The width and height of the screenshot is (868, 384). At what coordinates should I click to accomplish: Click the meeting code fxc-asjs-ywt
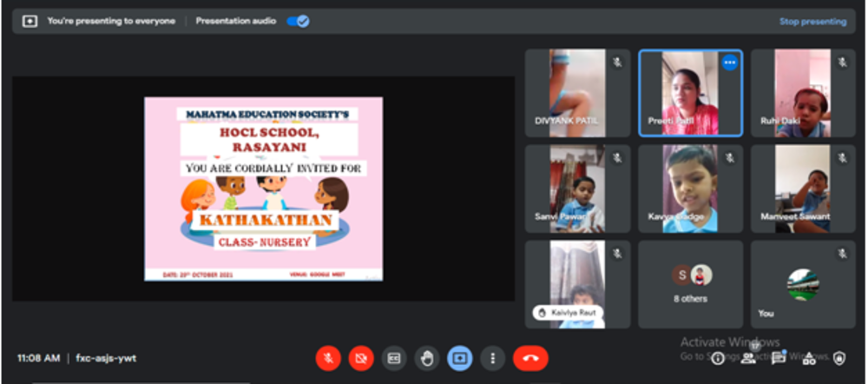[106, 358]
